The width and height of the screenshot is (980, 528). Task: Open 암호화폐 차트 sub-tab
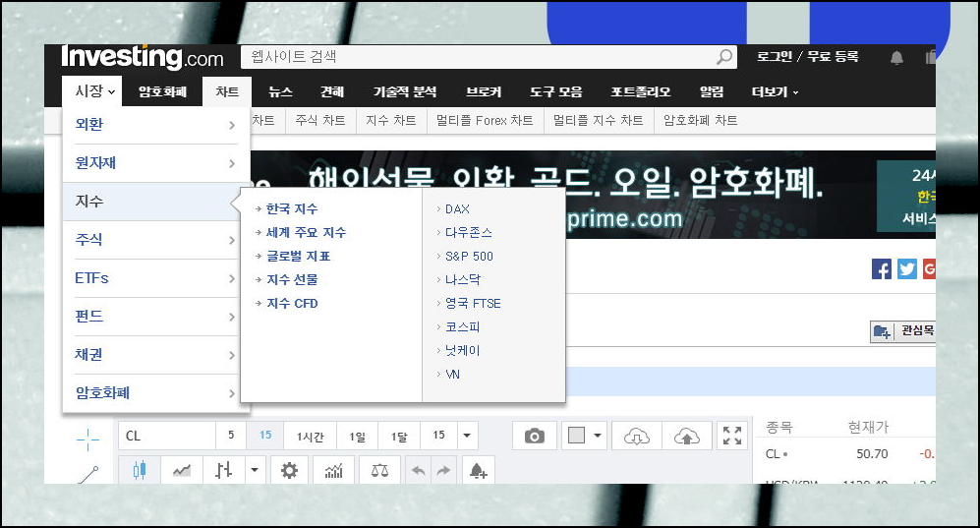pyautogui.click(x=700, y=120)
